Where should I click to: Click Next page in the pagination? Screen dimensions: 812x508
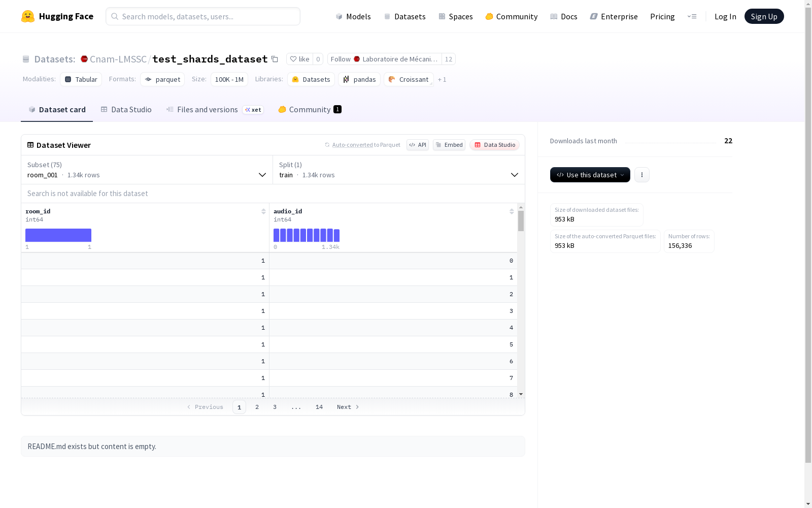click(x=348, y=407)
